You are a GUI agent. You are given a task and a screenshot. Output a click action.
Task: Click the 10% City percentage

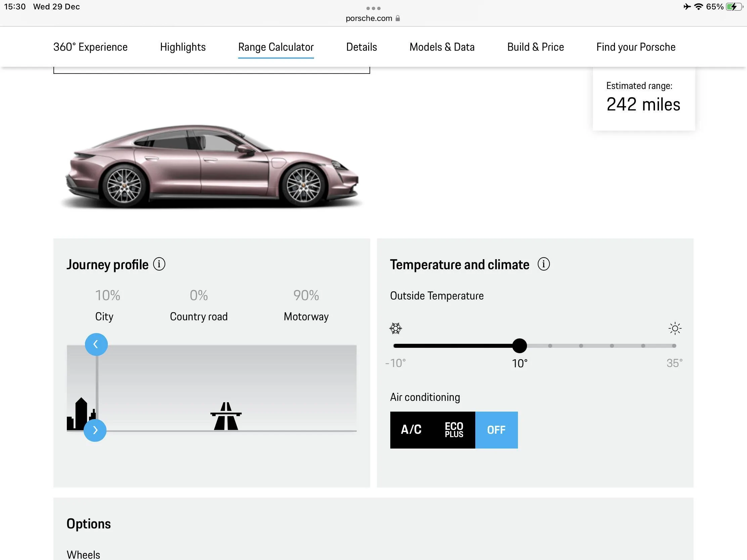(107, 295)
